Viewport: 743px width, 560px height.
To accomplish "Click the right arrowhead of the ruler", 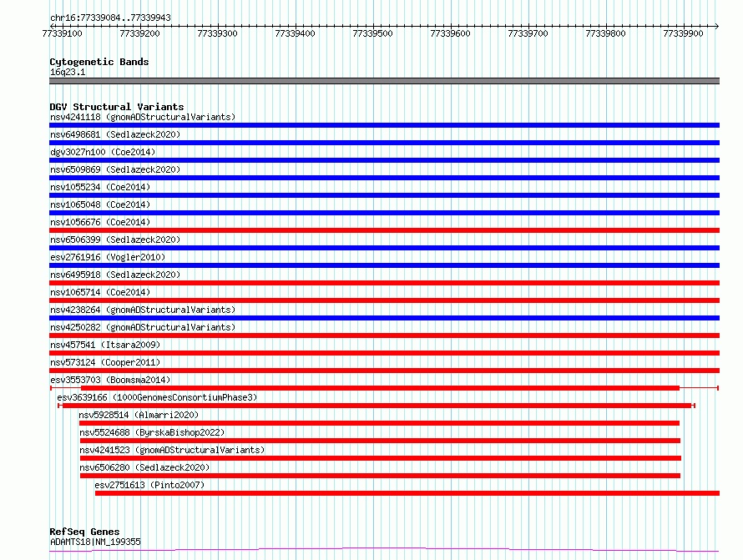I will click(717, 26).
